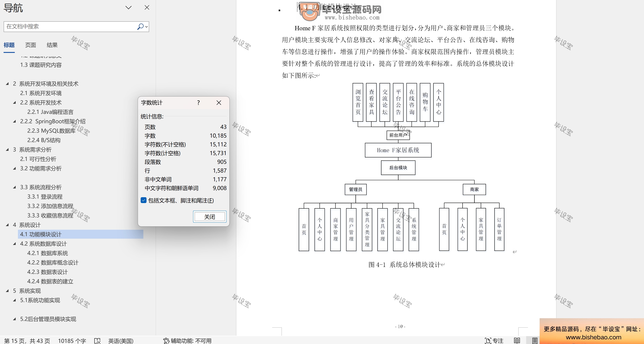Collapse heading 5.1系统功能实现

(x=15, y=300)
